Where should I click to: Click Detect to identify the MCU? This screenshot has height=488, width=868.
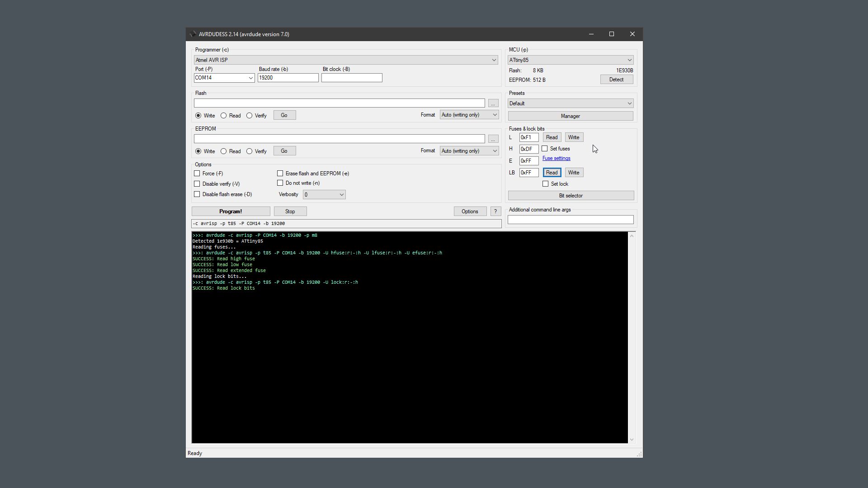(x=616, y=79)
